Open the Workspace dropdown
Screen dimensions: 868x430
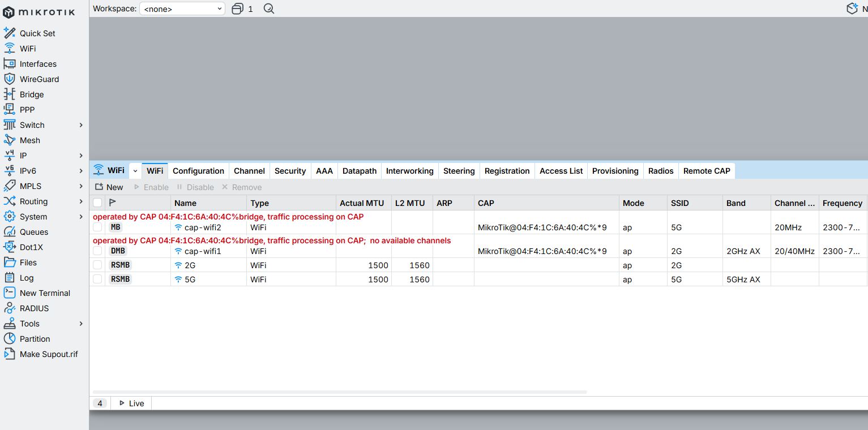pos(182,8)
